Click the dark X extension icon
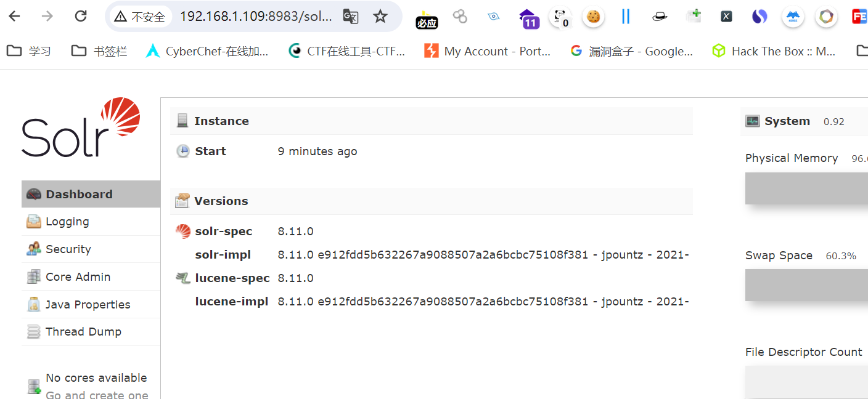The width and height of the screenshot is (868, 399). [726, 17]
